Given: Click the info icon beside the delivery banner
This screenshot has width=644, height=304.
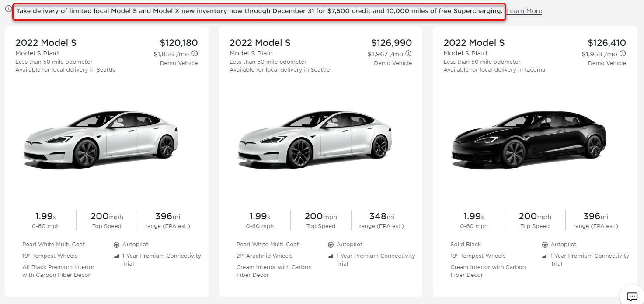Looking at the screenshot, I should [8, 9].
